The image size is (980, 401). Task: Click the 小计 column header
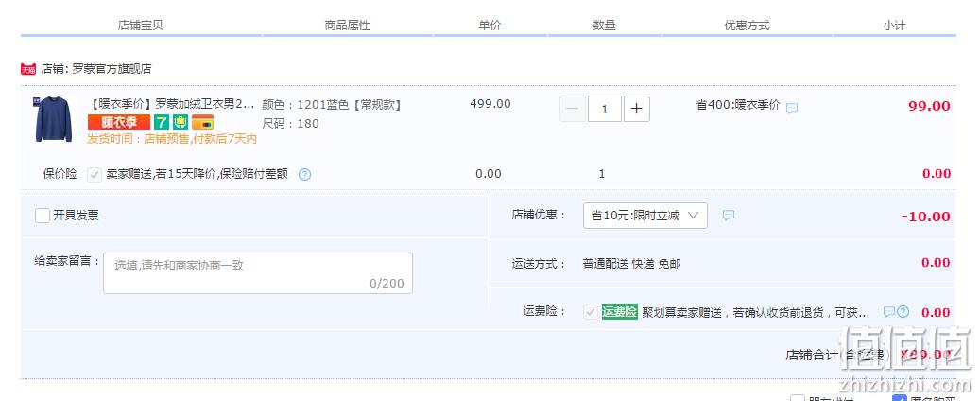(894, 26)
